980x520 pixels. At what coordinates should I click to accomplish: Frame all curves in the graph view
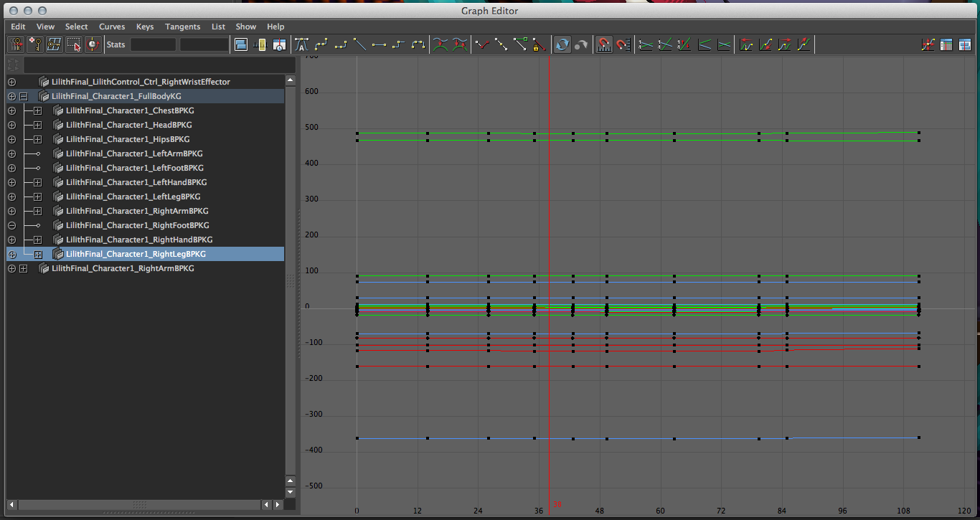pos(928,44)
